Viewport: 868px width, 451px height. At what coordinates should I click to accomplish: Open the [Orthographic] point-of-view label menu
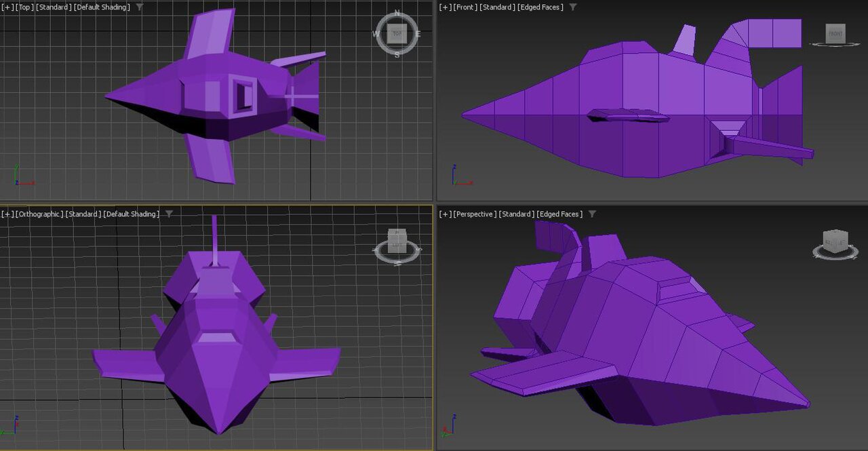[x=39, y=214]
